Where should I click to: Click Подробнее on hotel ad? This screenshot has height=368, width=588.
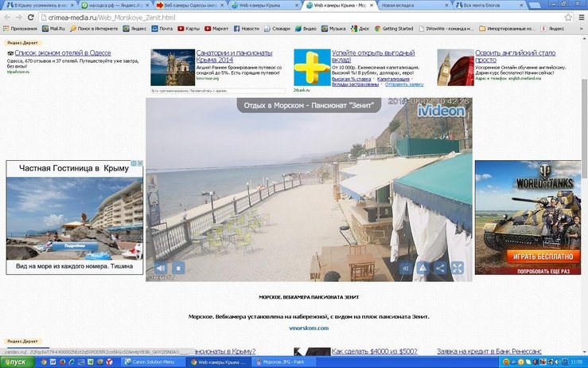click(x=75, y=246)
